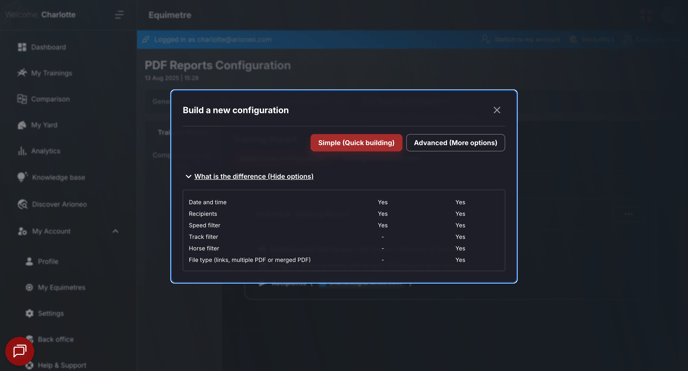Open My Yard in sidebar
688x371 pixels.
[x=44, y=125]
